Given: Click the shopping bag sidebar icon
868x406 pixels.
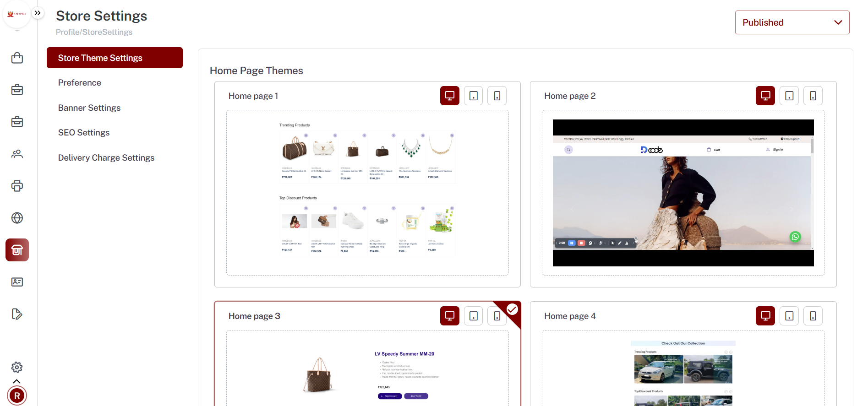Looking at the screenshot, I should [17, 58].
